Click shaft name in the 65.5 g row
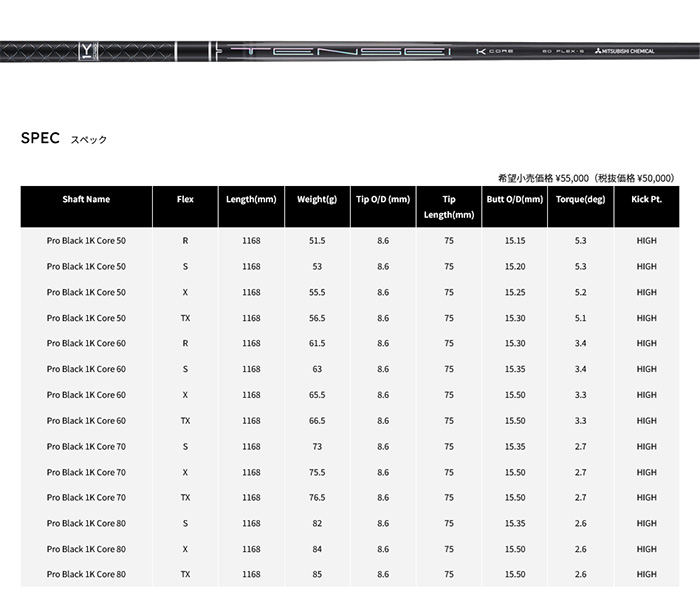Viewport: 700px width, 589px height. (x=86, y=395)
